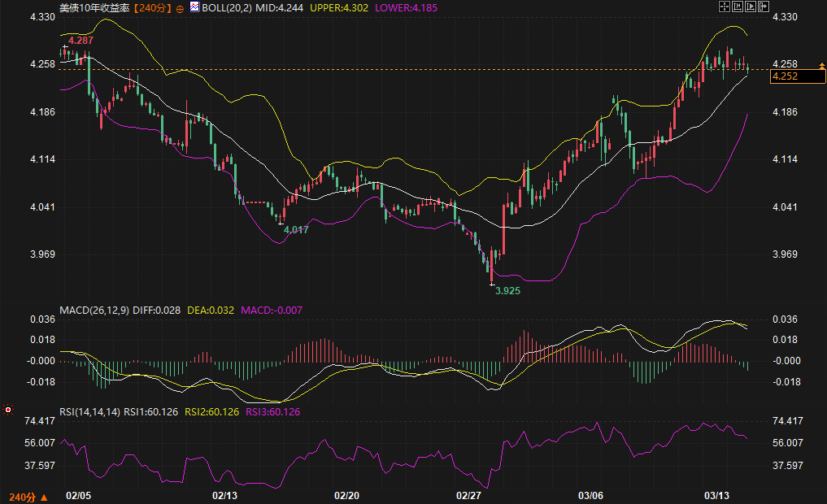The height and width of the screenshot is (504, 827).
Task: Click the scroll-forward chart axis icon
Action: click(x=751, y=7)
